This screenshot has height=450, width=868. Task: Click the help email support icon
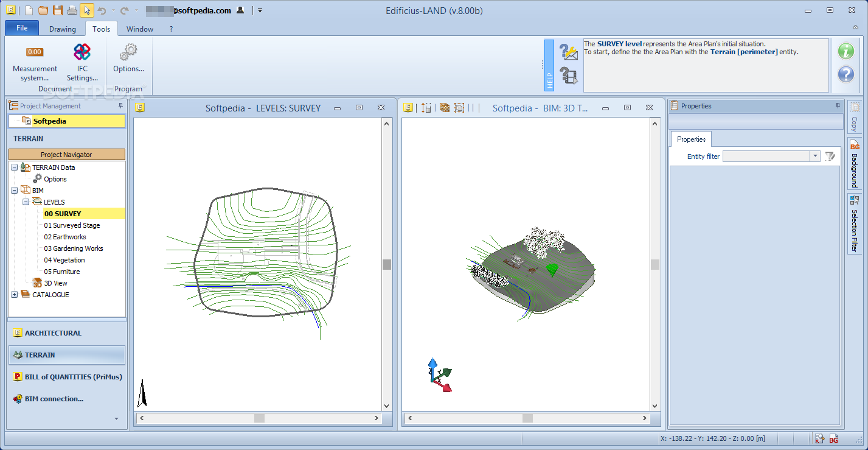coord(569,52)
